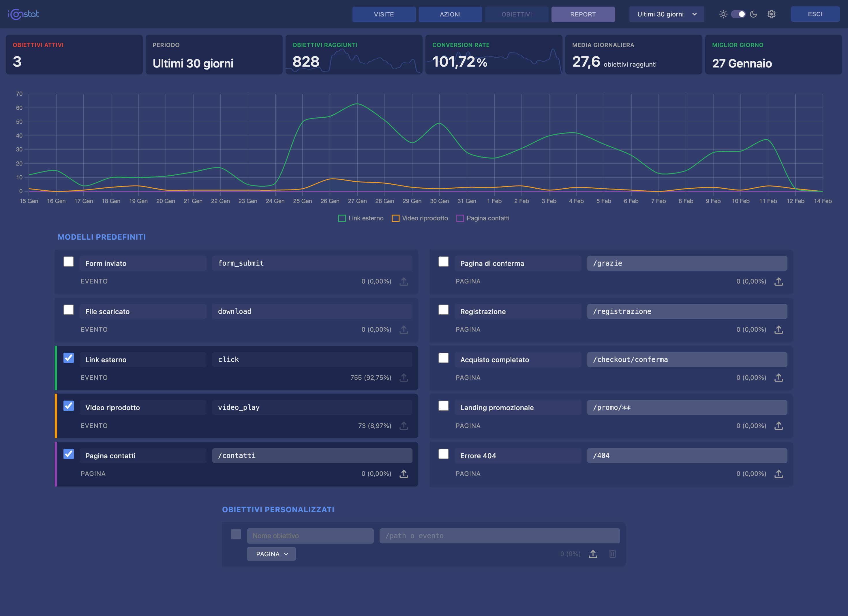Enable the Registrazione page goal

(x=444, y=310)
